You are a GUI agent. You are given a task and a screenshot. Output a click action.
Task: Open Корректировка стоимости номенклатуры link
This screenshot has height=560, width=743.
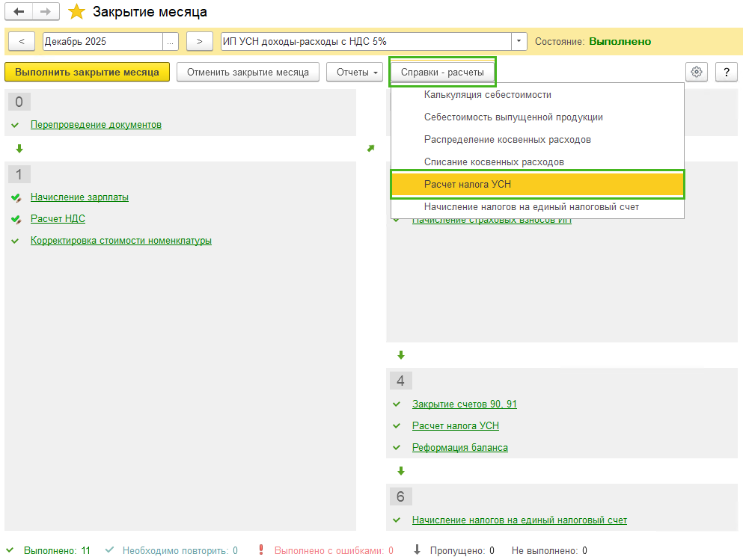pyautogui.click(x=121, y=241)
